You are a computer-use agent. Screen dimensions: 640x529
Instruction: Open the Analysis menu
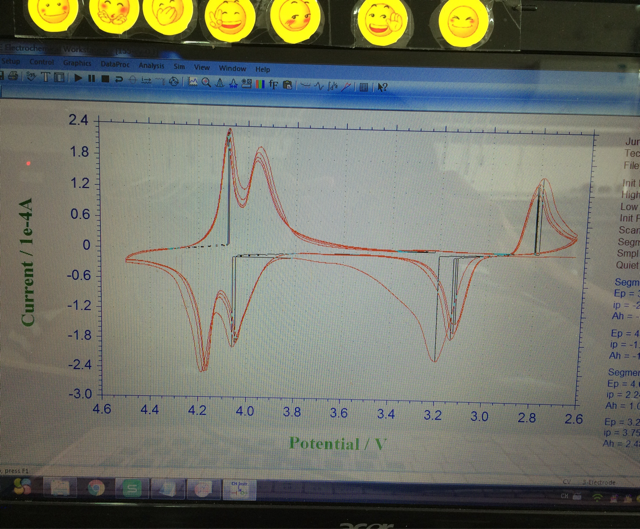(x=151, y=65)
